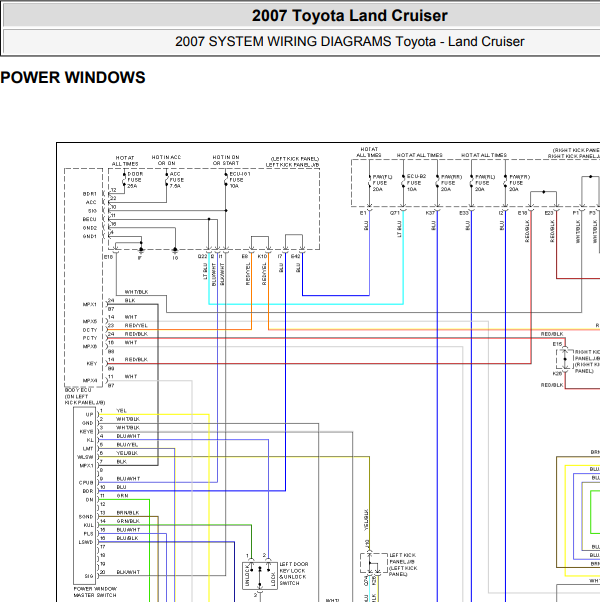
Task: Click the "YEL" wire label at pin 1
Action: 122,410
